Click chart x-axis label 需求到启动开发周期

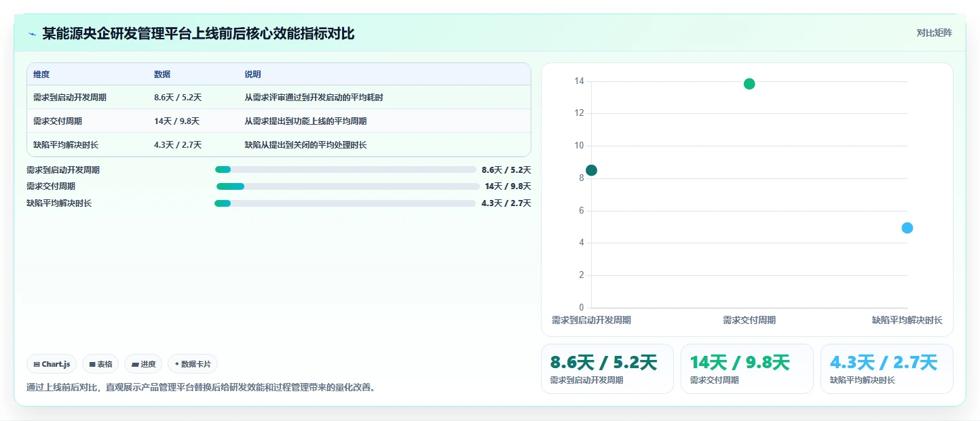coord(591,320)
